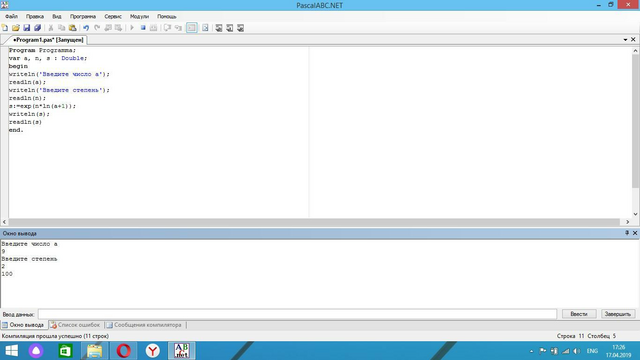Image resolution: width=640 pixels, height=360 pixels.
Task: Click the Ввести button
Action: [579, 314]
